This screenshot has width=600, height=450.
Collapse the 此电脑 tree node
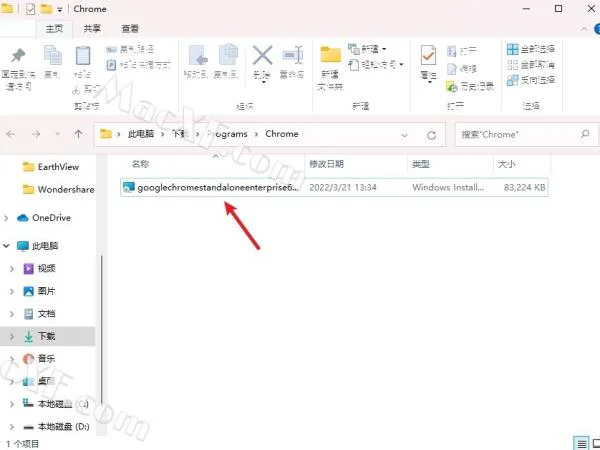[6, 246]
